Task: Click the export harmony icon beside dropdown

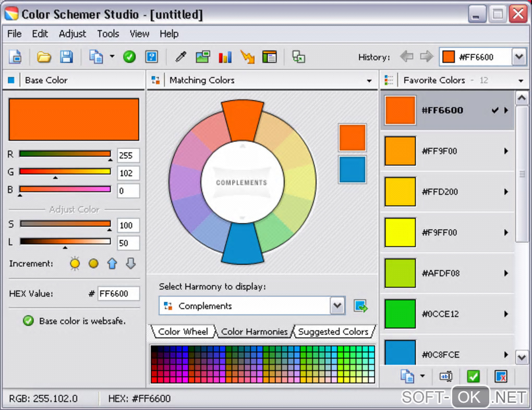Action: pos(360,306)
